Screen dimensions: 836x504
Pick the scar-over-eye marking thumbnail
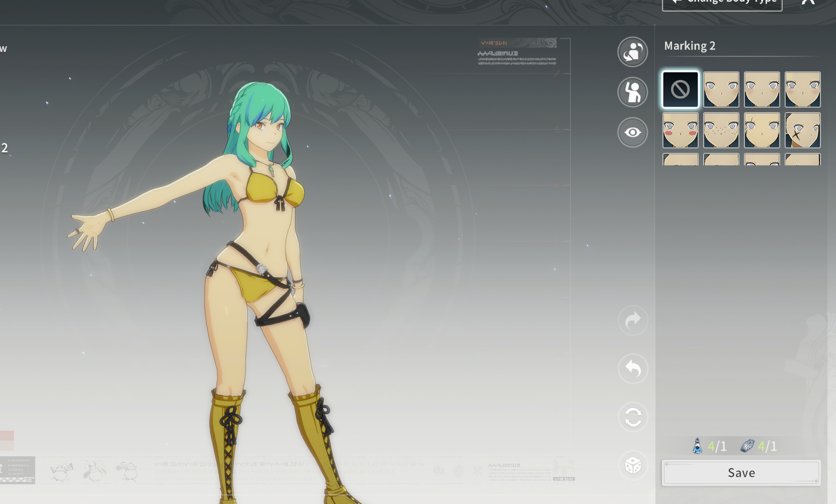(762, 130)
